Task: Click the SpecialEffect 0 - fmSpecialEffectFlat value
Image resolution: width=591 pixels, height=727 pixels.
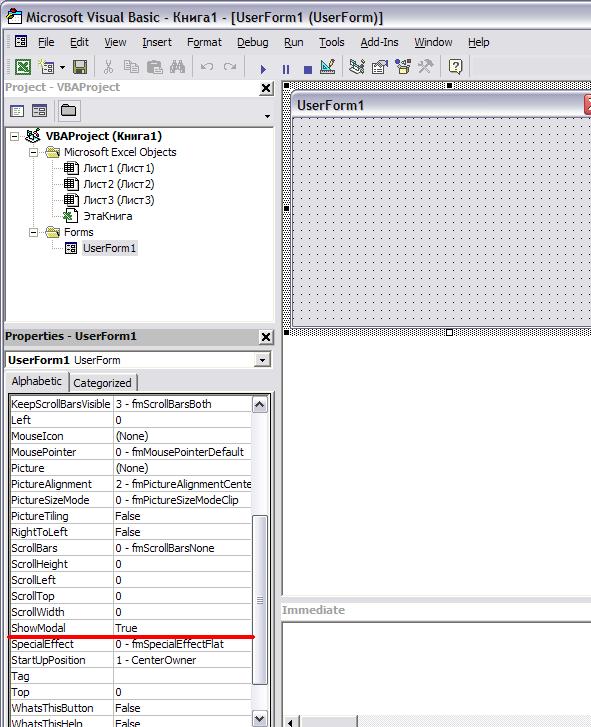Action: 182,644
